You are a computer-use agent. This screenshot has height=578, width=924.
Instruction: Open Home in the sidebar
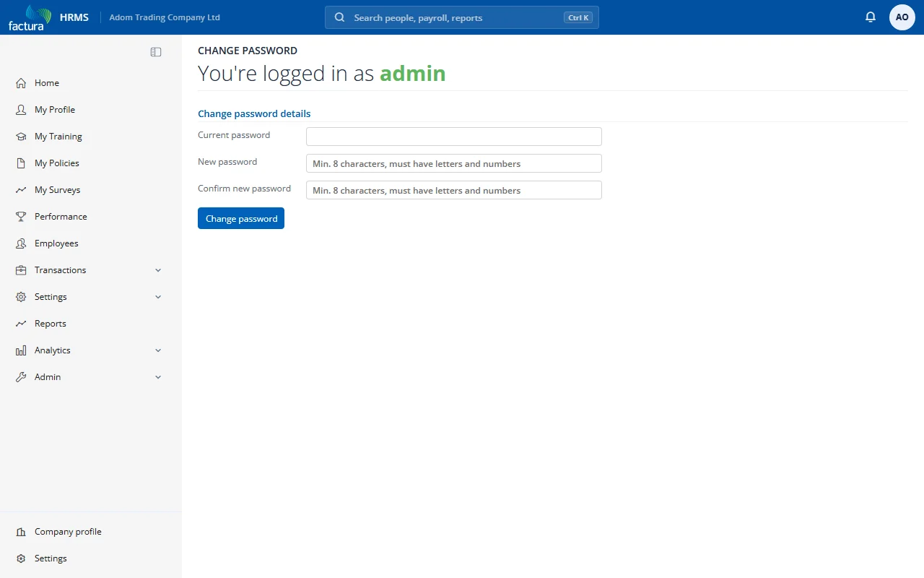pos(91,83)
